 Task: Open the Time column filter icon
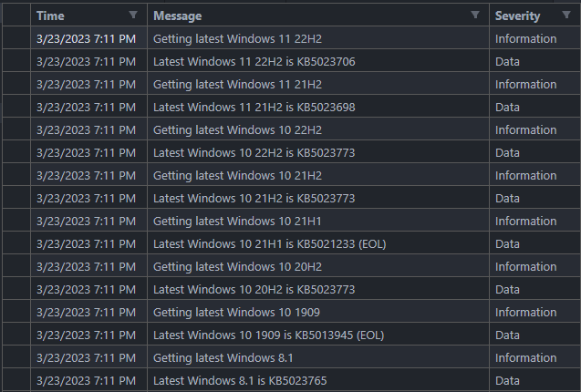[x=133, y=15]
